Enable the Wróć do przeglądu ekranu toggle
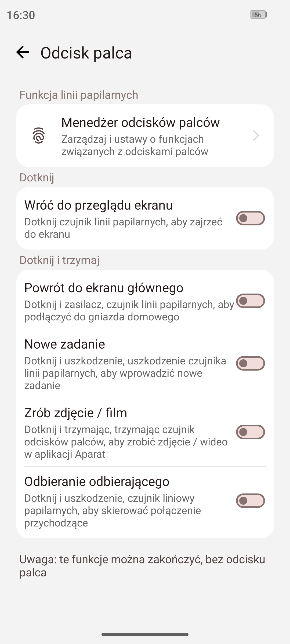 pos(250,218)
